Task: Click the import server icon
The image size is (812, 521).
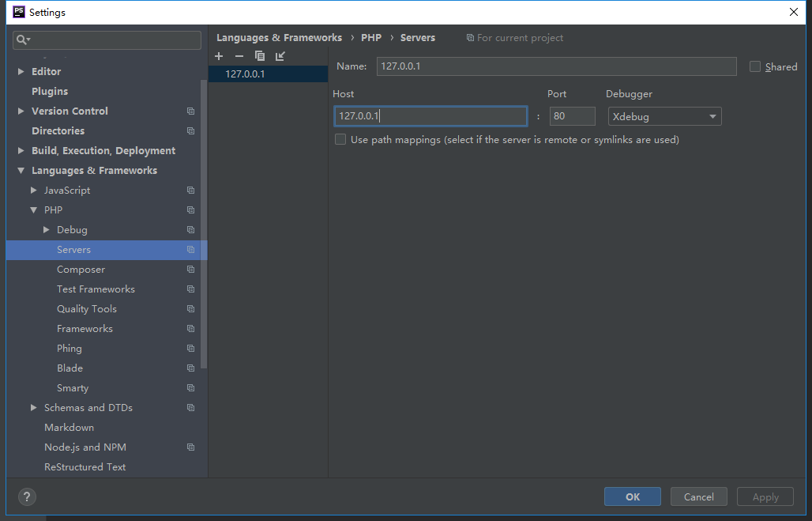Action: pyautogui.click(x=280, y=56)
